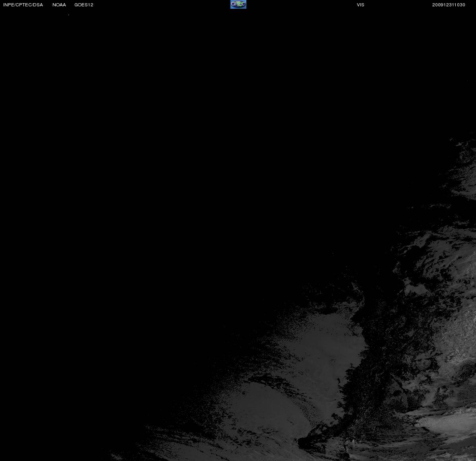Click the CPTEC logo in the header
The height and width of the screenshot is (461, 476).
tap(238, 4)
